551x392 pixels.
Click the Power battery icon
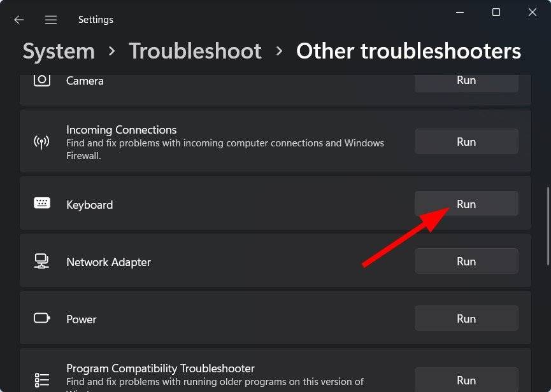pos(41,318)
